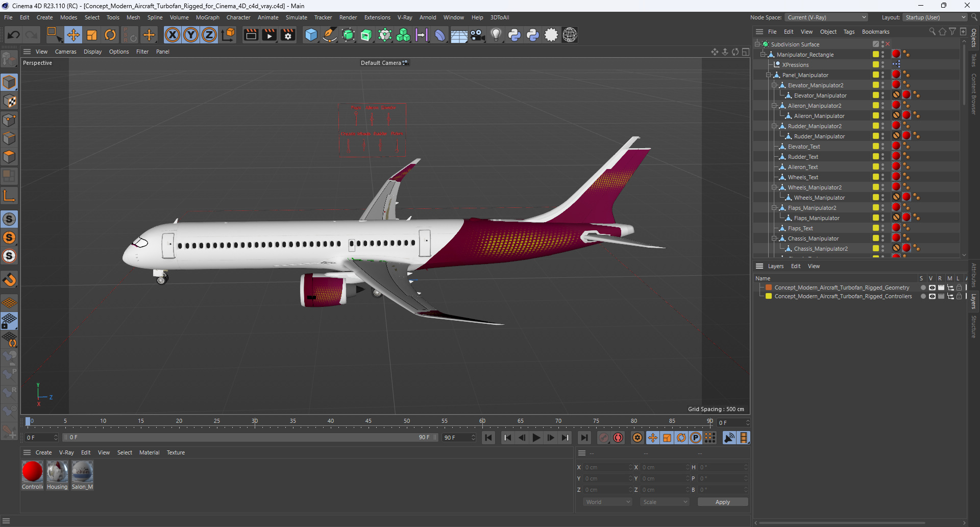This screenshot has height=527, width=980.
Task: Collapse the Wheels_Manipulator2 tree node
Action: click(774, 187)
